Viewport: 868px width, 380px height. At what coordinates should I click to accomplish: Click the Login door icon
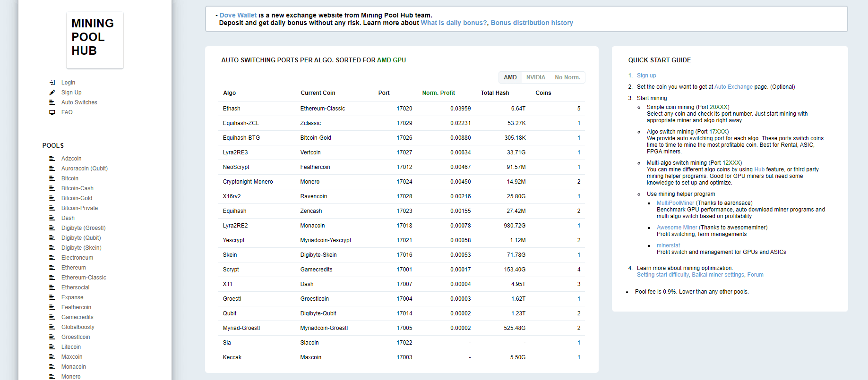pos(52,83)
